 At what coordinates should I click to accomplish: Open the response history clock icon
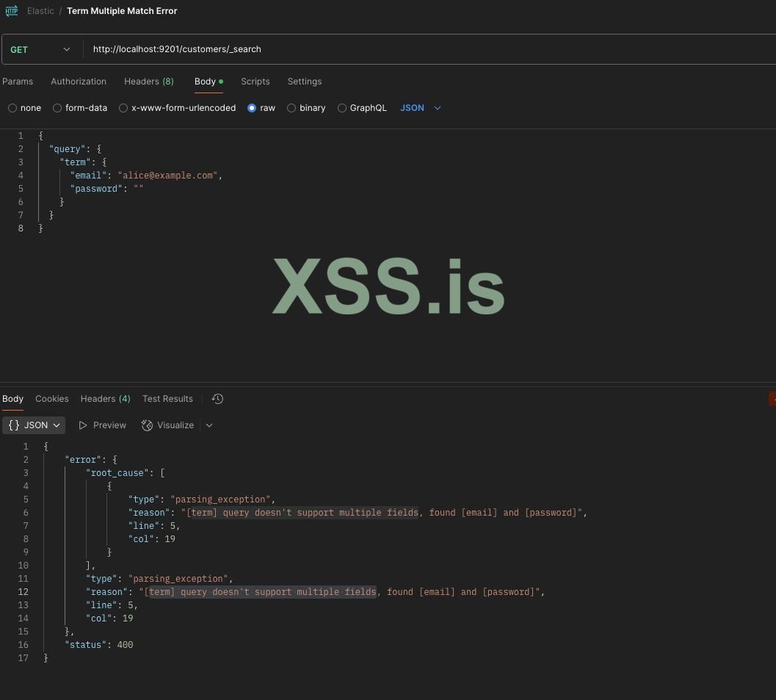click(217, 399)
